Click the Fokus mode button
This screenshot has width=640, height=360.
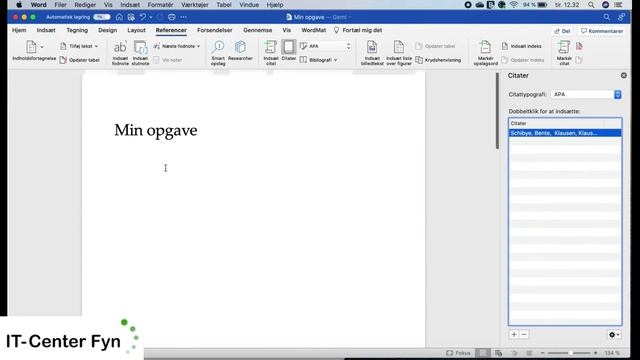point(458,353)
